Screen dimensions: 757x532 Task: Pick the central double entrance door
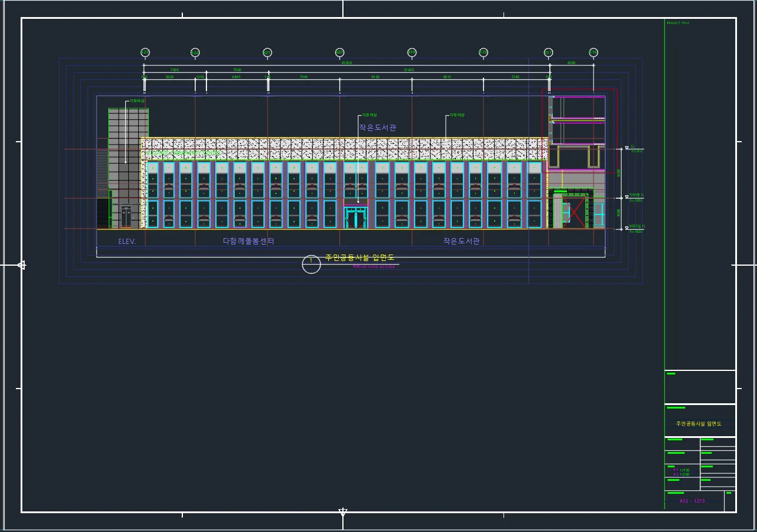pos(356,218)
